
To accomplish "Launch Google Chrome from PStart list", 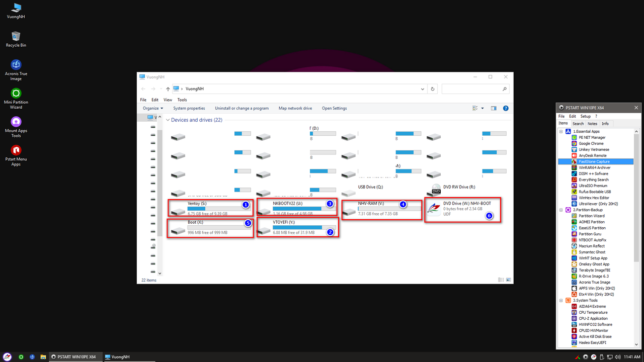I will 591,143.
